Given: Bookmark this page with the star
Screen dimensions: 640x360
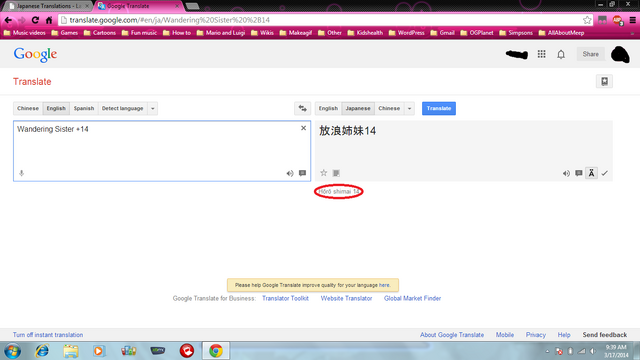Looking at the screenshot, I should coord(587,20).
